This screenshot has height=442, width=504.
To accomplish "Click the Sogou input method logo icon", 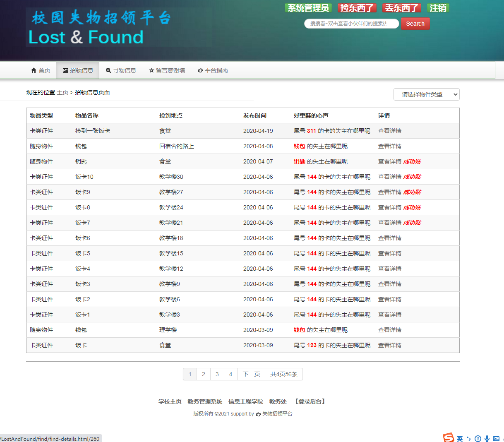I will (449, 437).
